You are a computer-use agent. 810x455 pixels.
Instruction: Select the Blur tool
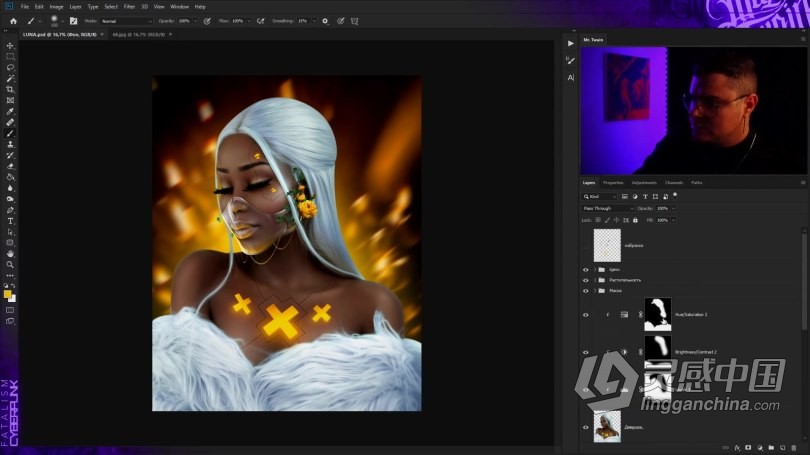[10, 188]
